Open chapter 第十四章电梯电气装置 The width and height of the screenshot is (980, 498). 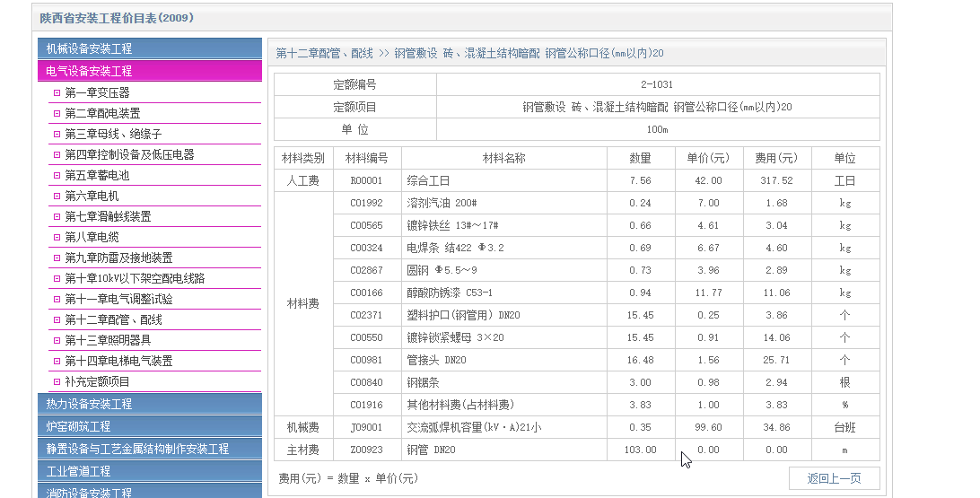118,361
